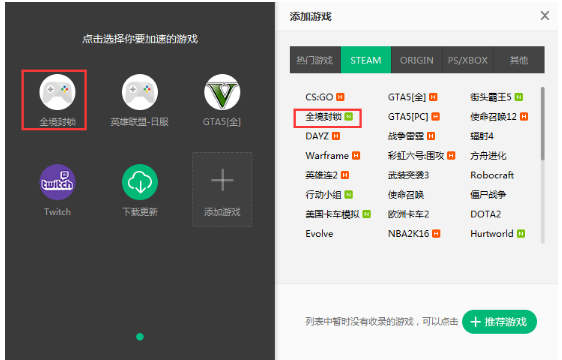Image resolution: width=562 pixels, height=360 pixels.
Task: Add 全境封锁 from the game list
Action: pyautogui.click(x=323, y=117)
